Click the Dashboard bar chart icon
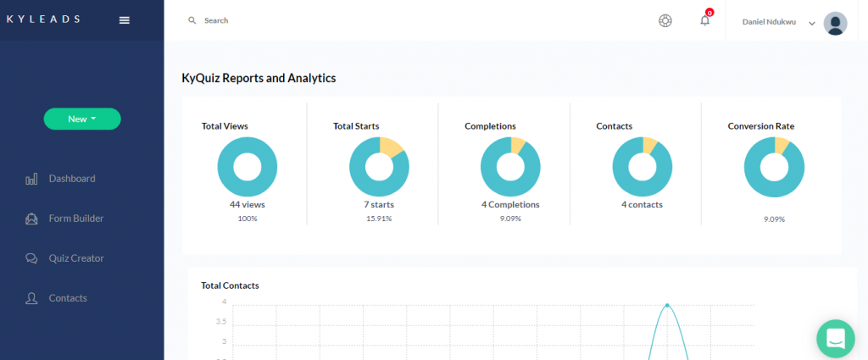The width and height of the screenshot is (868, 360). pos(32,179)
